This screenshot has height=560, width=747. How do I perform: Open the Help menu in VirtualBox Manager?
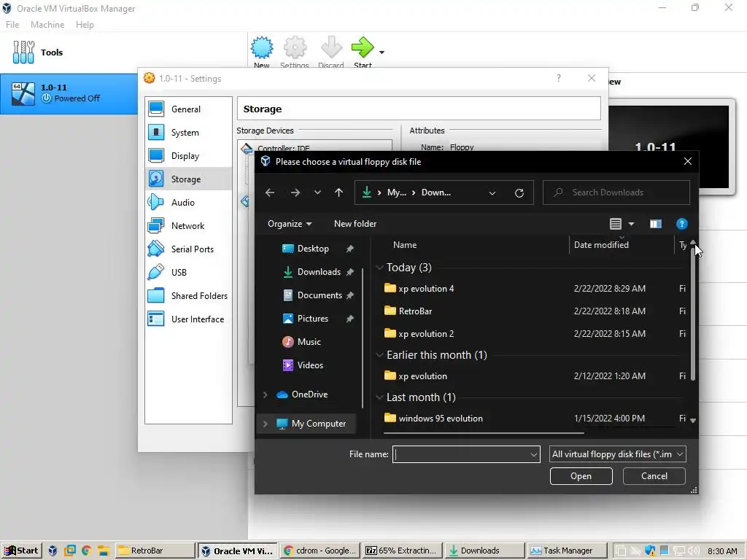85,24
